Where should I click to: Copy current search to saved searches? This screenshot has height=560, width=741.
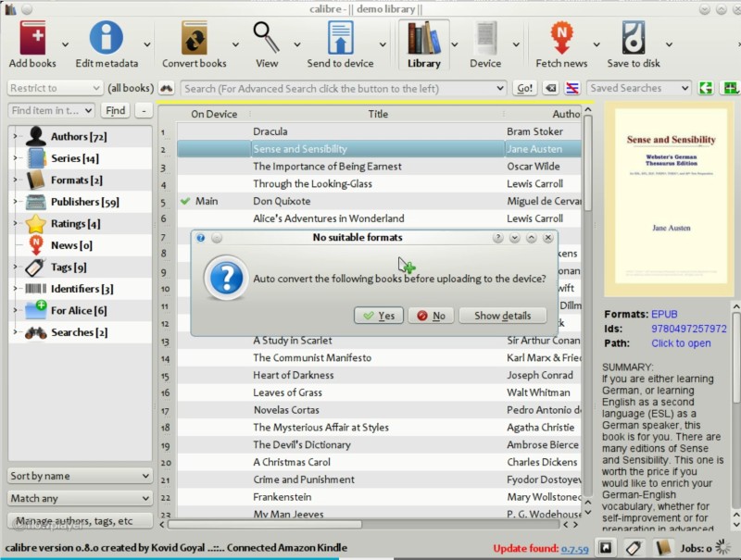[706, 88]
